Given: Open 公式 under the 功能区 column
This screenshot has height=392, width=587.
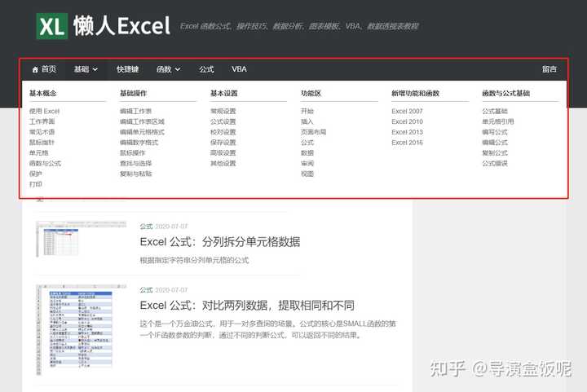Looking at the screenshot, I should pos(307,143).
